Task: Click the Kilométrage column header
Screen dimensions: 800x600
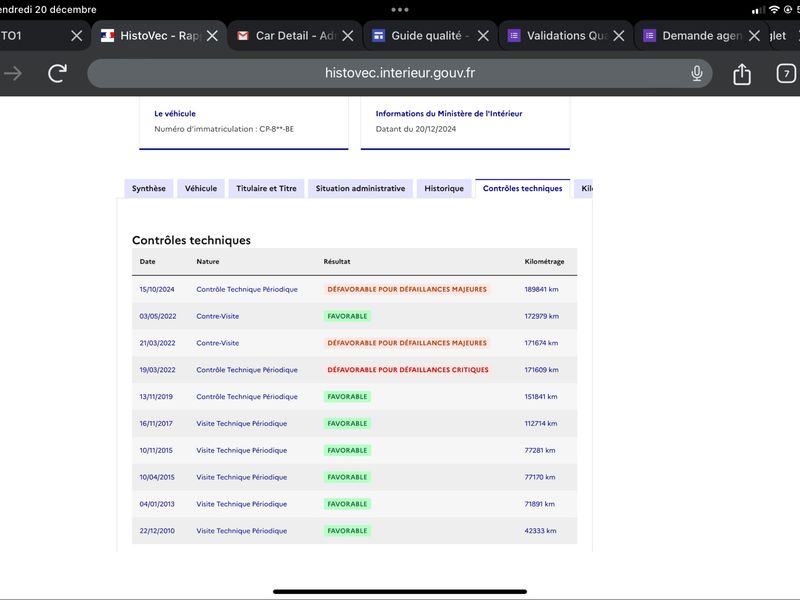Action: [x=544, y=261]
